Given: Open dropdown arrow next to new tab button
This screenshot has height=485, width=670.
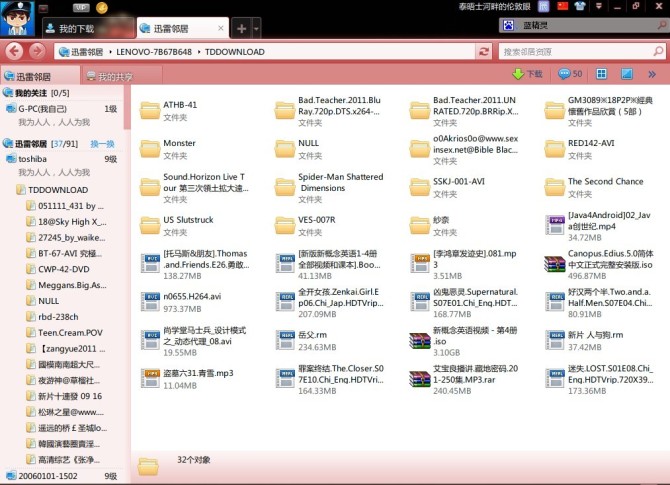Looking at the screenshot, I should pyautogui.click(x=256, y=29).
